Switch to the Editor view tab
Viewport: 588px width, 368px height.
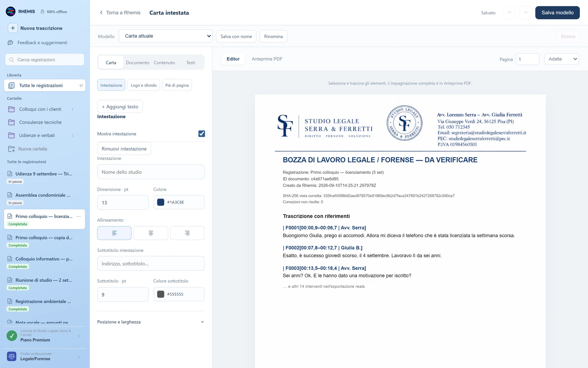click(233, 59)
